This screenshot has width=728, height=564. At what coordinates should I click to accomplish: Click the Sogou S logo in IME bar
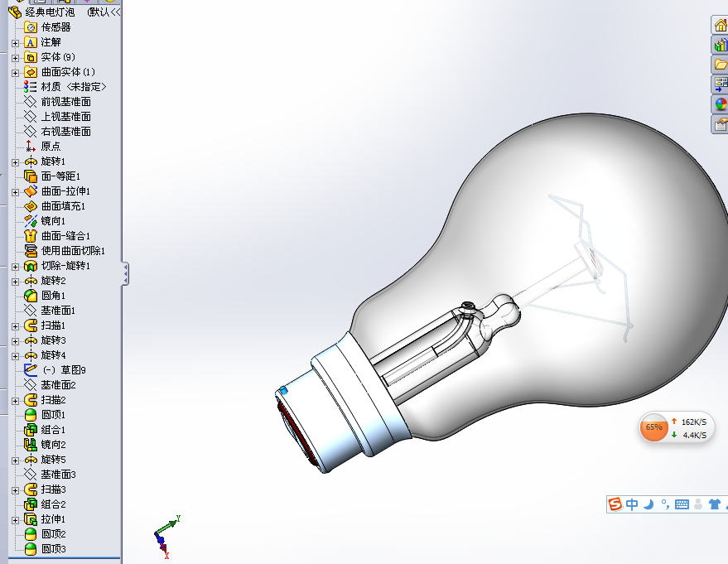(x=615, y=504)
